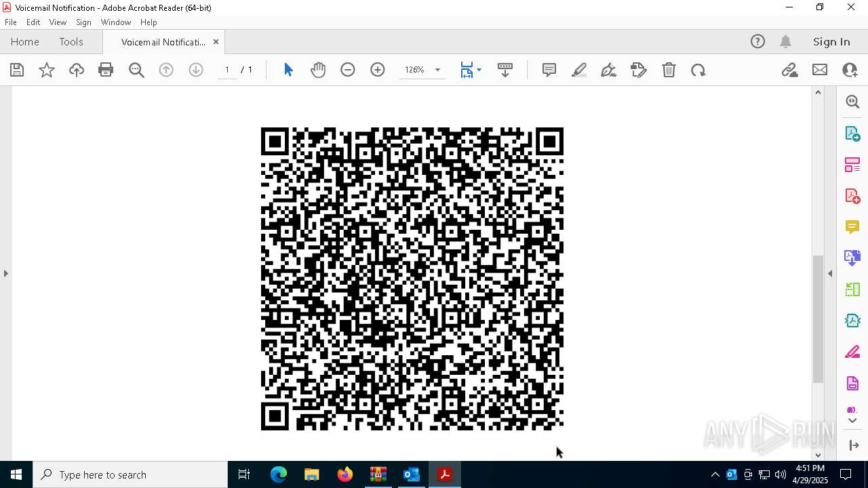Image resolution: width=868 pixels, height=488 pixels.
Task: Activate the hand pan tool
Action: [318, 70]
